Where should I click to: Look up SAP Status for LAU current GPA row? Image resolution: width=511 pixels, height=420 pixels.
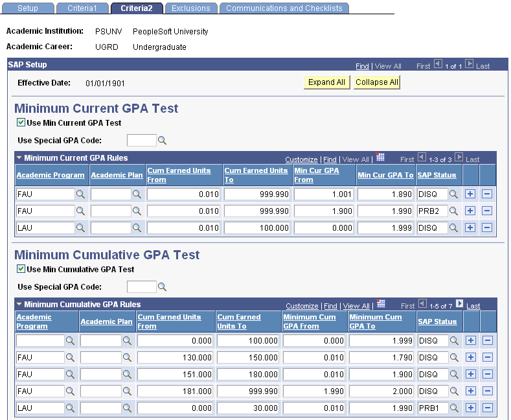[x=453, y=227]
